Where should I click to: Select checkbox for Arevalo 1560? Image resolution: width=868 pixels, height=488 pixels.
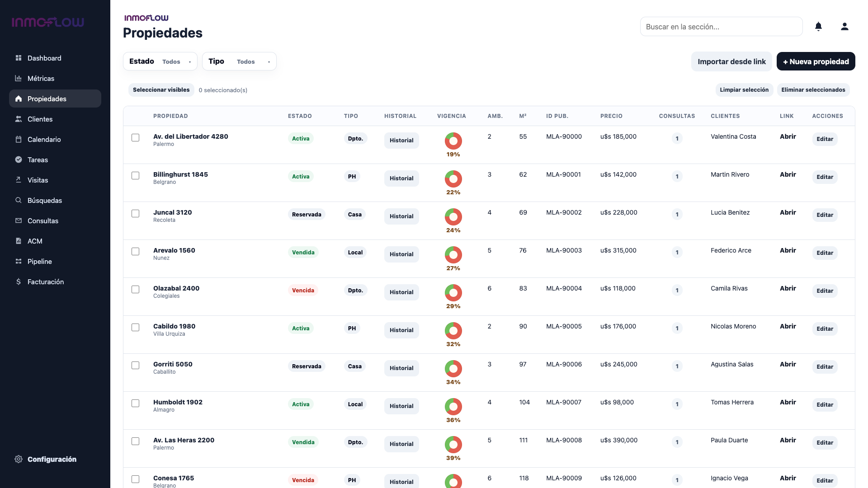click(135, 251)
